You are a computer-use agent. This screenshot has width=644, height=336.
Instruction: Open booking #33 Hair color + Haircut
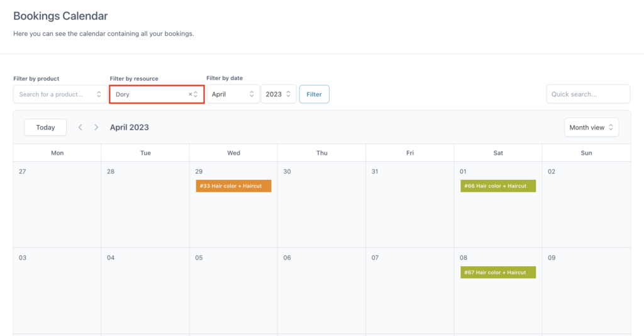[233, 186]
